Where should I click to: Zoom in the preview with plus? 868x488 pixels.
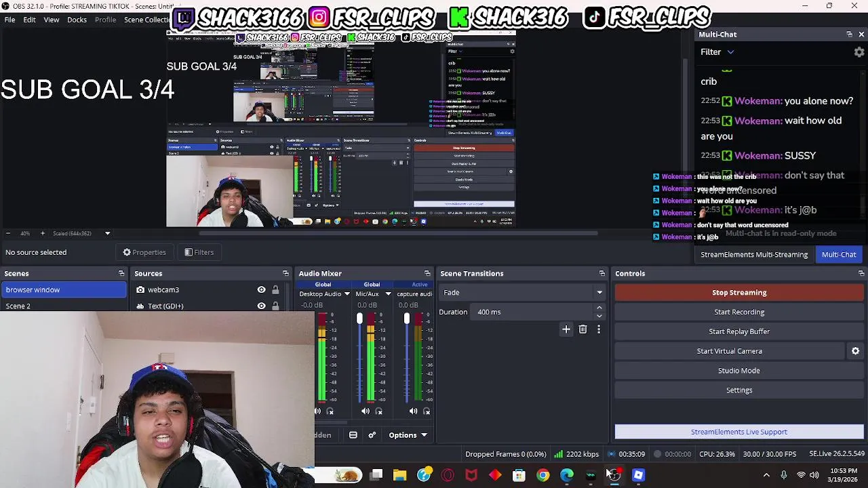[42, 233]
